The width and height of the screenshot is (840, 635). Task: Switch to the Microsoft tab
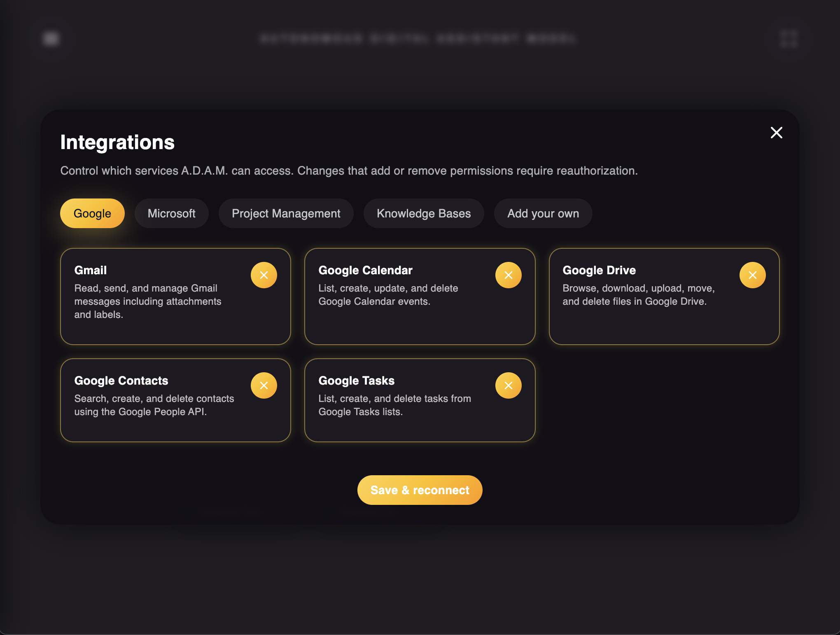click(171, 213)
